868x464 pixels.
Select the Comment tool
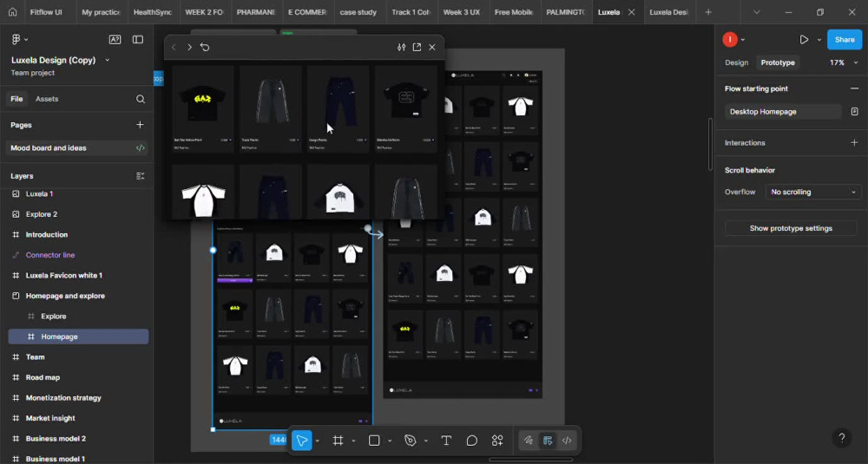pos(471,441)
